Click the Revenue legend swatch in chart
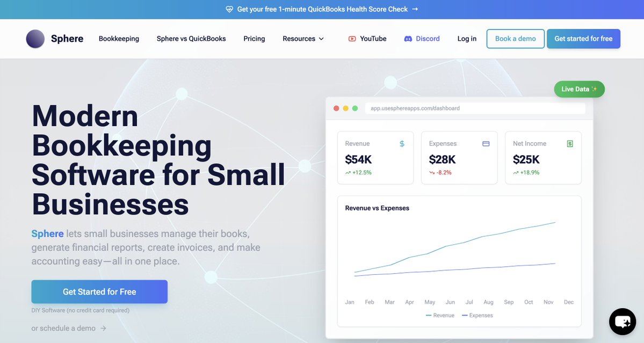 pyautogui.click(x=429, y=316)
